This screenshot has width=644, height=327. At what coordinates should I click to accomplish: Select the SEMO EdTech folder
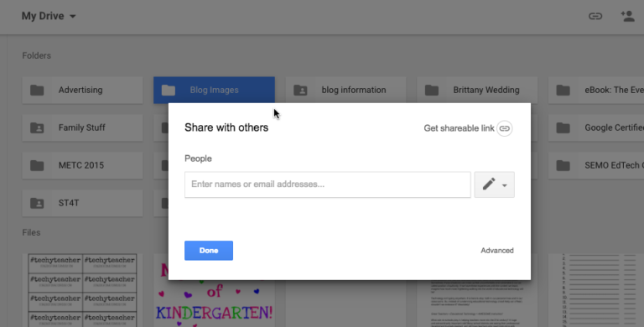tap(596, 165)
